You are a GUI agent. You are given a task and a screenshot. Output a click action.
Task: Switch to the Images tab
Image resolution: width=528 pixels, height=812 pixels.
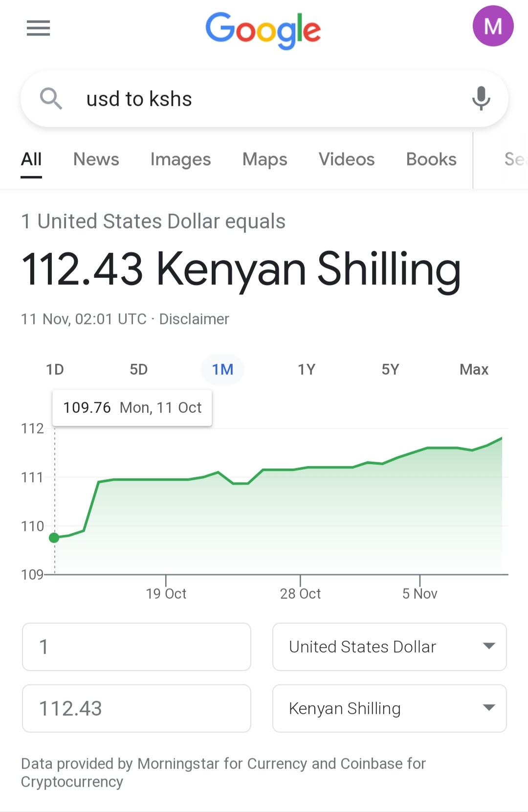(180, 159)
